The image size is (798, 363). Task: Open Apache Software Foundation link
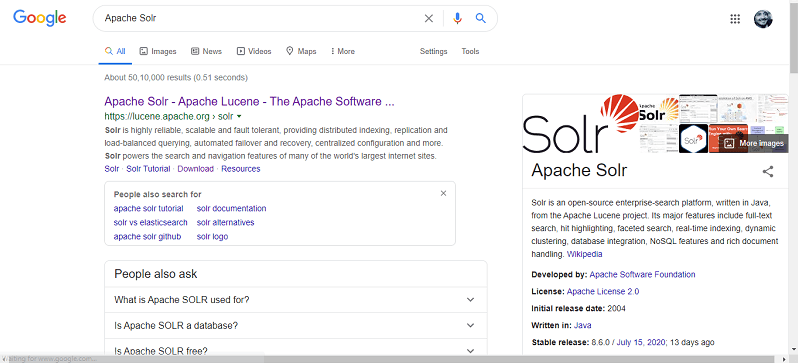[x=642, y=274]
